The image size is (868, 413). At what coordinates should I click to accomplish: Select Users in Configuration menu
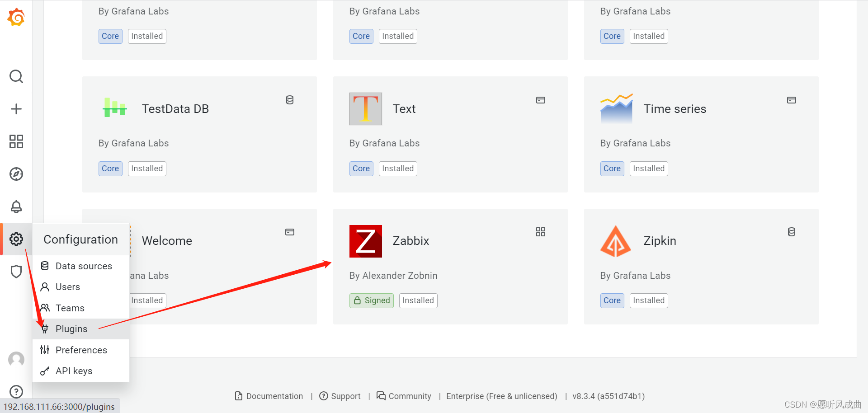coord(81,287)
